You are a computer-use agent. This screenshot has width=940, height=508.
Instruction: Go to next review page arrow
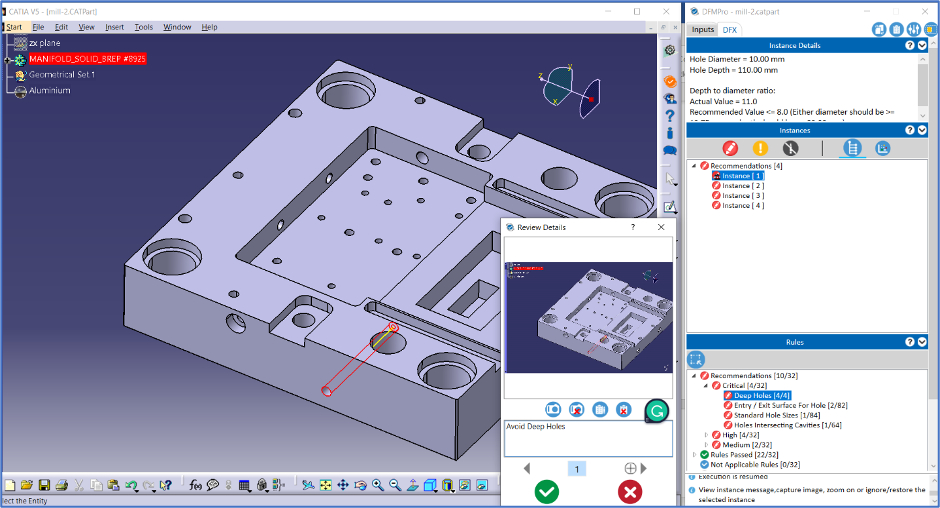point(644,468)
